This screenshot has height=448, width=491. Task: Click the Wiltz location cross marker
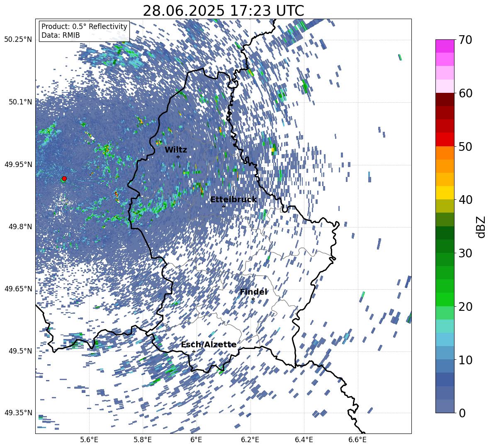(178, 157)
